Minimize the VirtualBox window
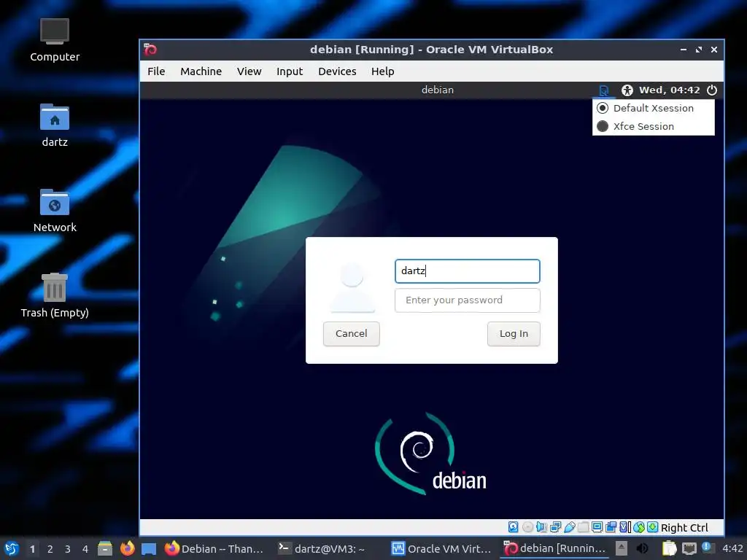The width and height of the screenshot is (747, 560). click(683, 50)
